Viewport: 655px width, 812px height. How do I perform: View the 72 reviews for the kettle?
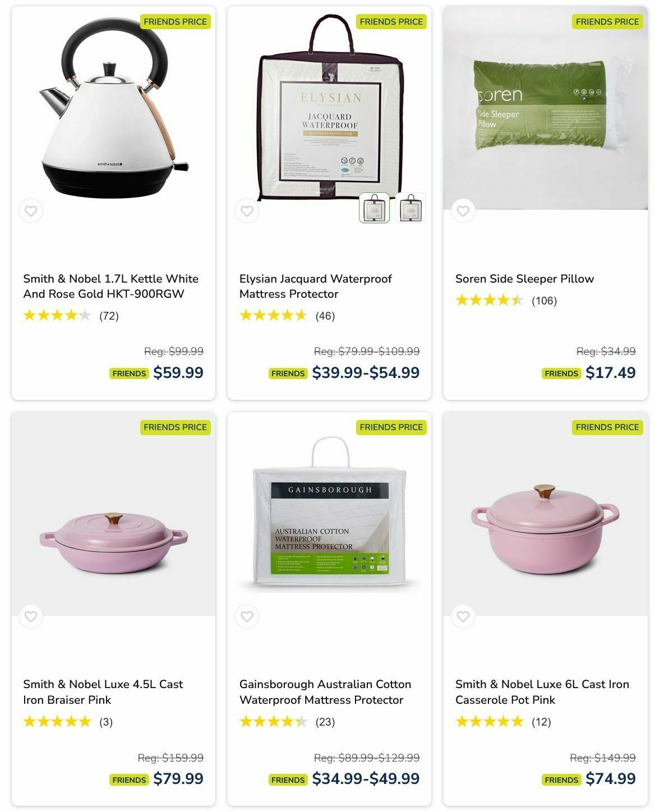click(x=71, y=316)
